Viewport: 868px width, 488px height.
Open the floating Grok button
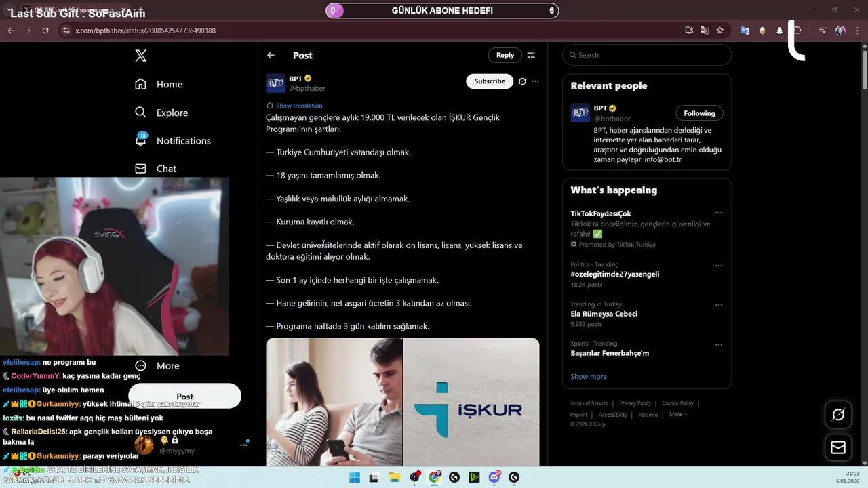click(838, 415)
